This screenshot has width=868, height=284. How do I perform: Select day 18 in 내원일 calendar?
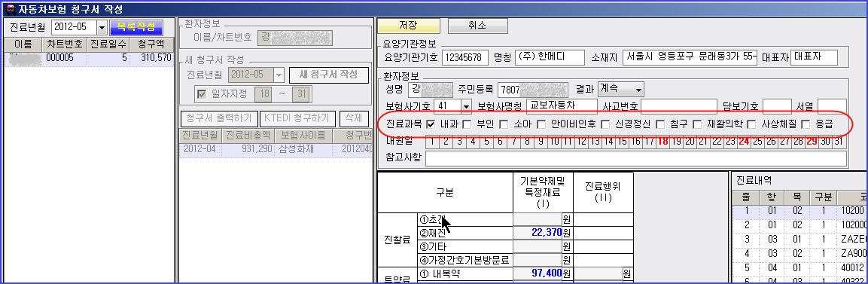coord(662,141)
